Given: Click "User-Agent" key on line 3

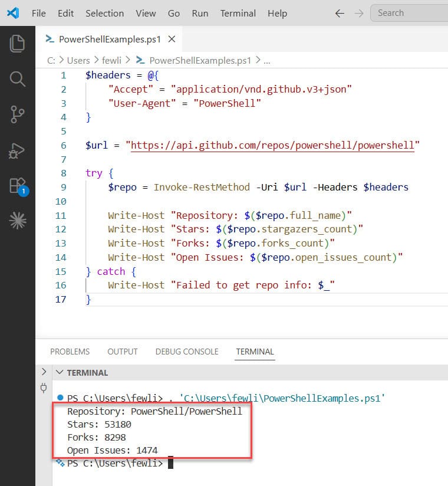Looking at the screenshot, I should [142, 103].
